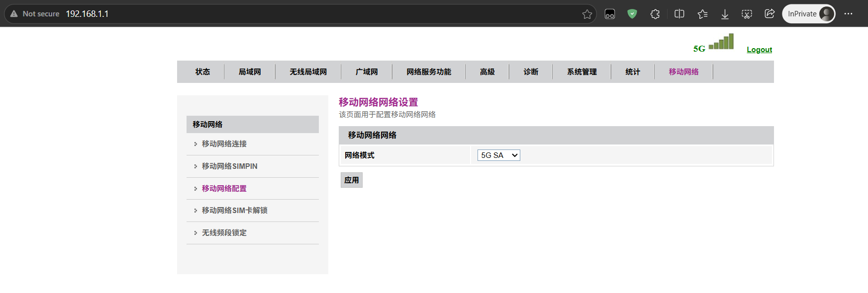Click the Not secure site info indicator
Screen dimensions: 868x293
35,14
